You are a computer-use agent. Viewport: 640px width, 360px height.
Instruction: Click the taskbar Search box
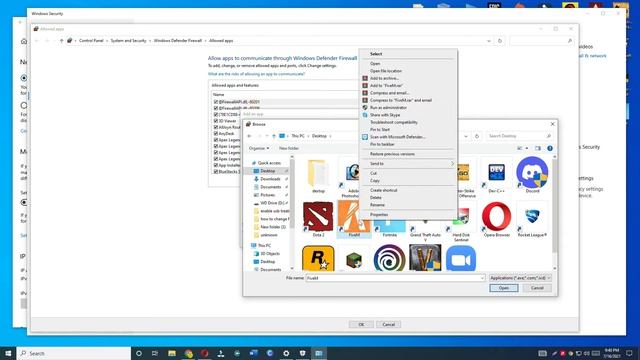pyautogui.click(x=74, y=353)
